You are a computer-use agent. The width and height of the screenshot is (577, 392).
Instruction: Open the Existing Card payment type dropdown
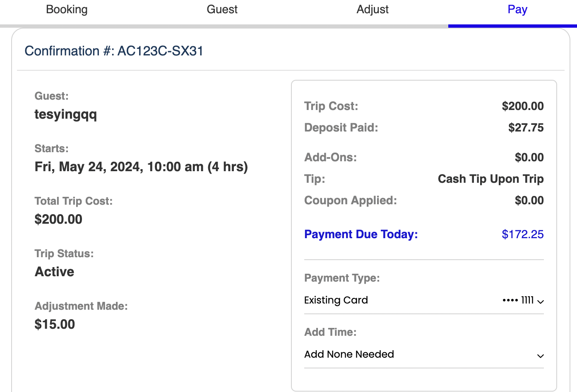click(x=336, y=300)
